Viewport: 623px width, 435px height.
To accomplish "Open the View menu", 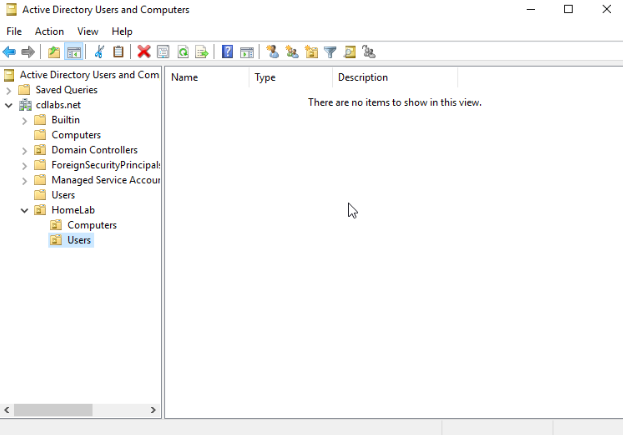I will point(87,31).
